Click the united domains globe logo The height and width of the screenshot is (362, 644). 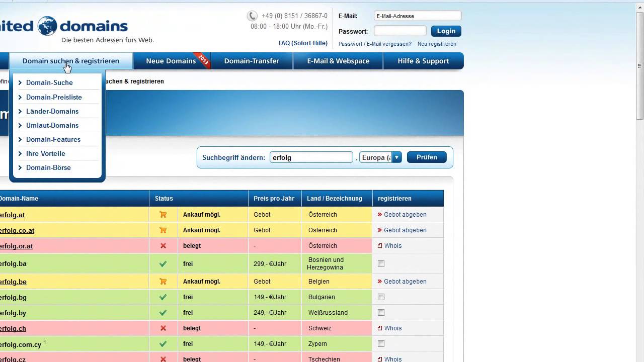pyautogui.click(x=47, y=26)
